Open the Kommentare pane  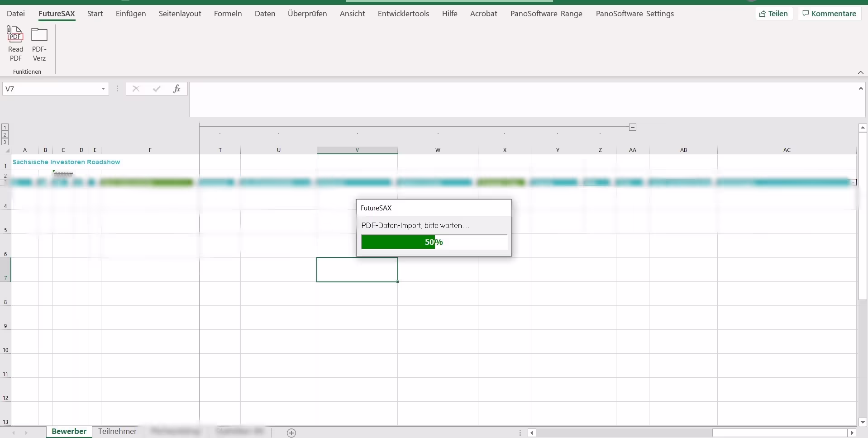click(830, 13)
